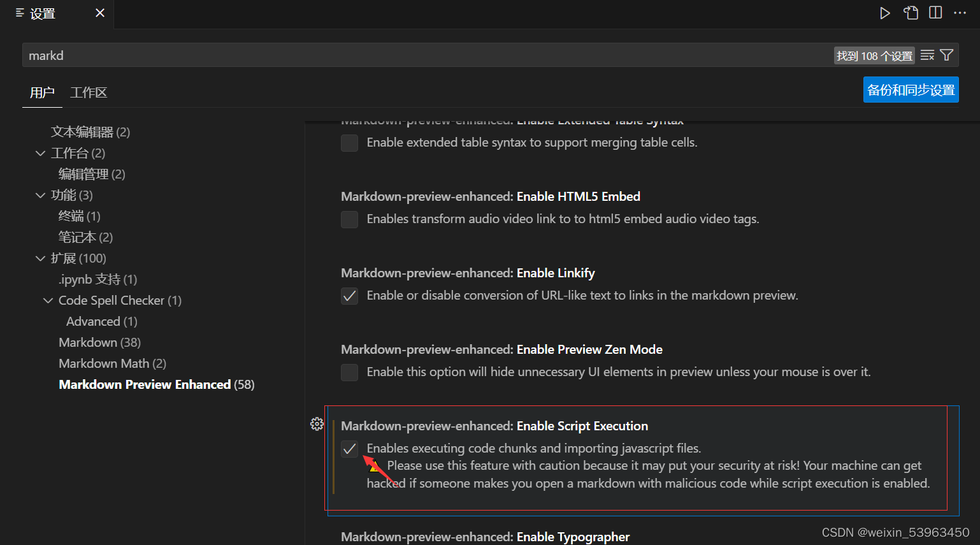Viewport: 980px width, 545px height.
Task: Click the outline icon on the 设置 tab
Action: pyautogui.click(x=19, y=12)
